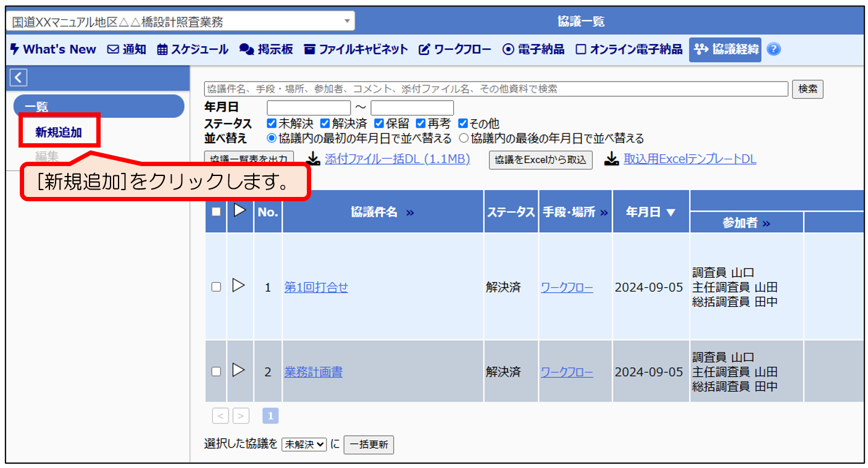Focus the keyword search field

click(x=496, y=89)
